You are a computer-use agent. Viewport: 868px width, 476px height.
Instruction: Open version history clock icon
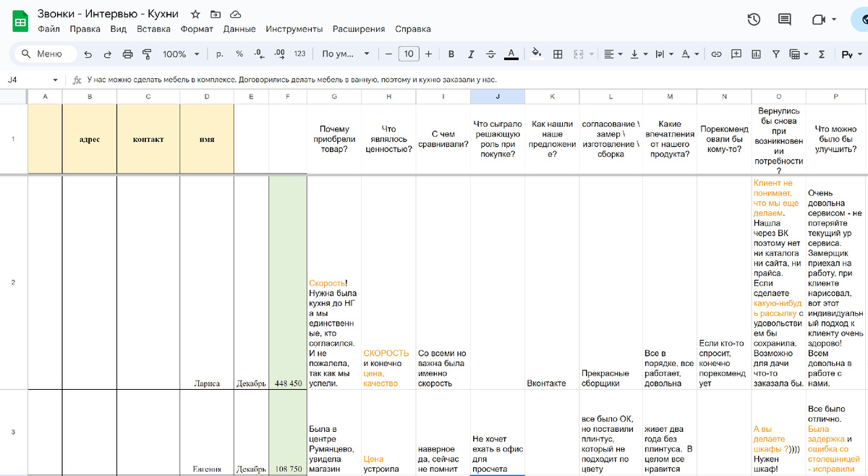tap(754, 20)
